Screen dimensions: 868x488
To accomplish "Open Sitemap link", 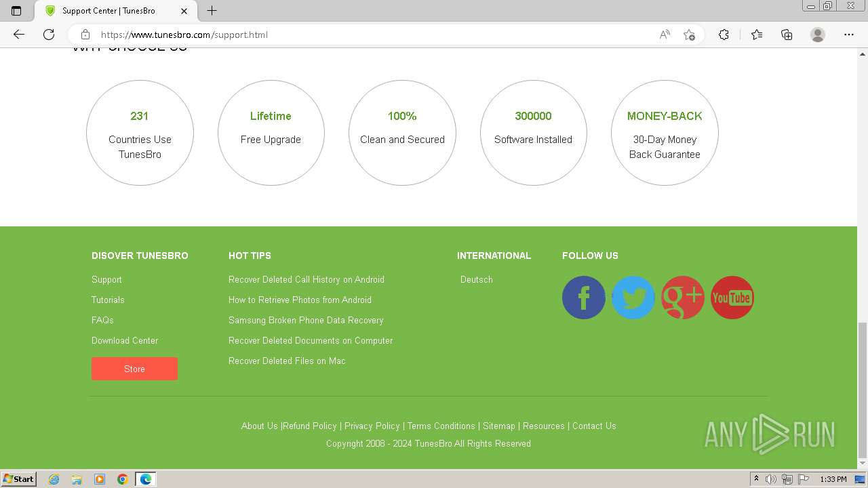I will point(499,426).
